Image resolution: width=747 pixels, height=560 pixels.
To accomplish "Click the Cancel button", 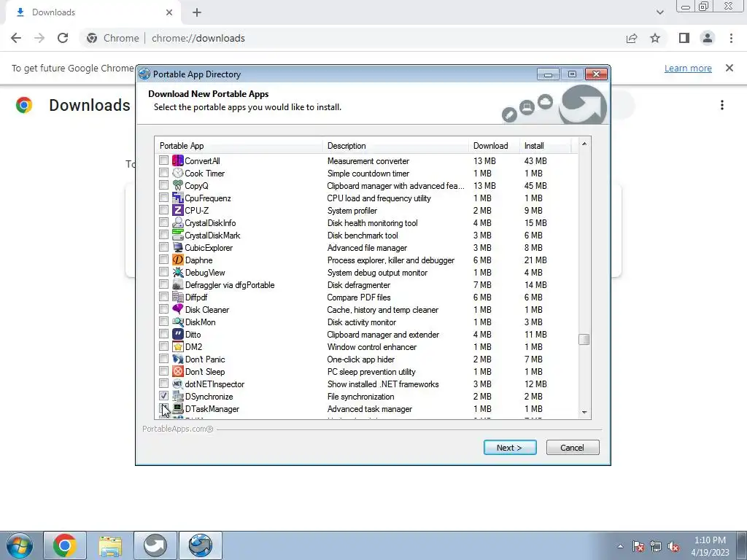I will pyautogui.click(x=572, y=448).
